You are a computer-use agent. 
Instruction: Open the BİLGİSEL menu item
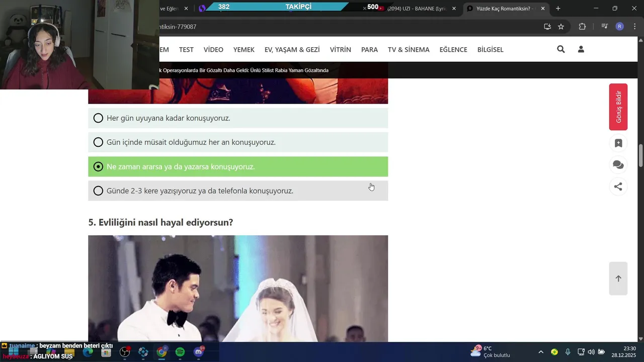[x=491, y=49]
